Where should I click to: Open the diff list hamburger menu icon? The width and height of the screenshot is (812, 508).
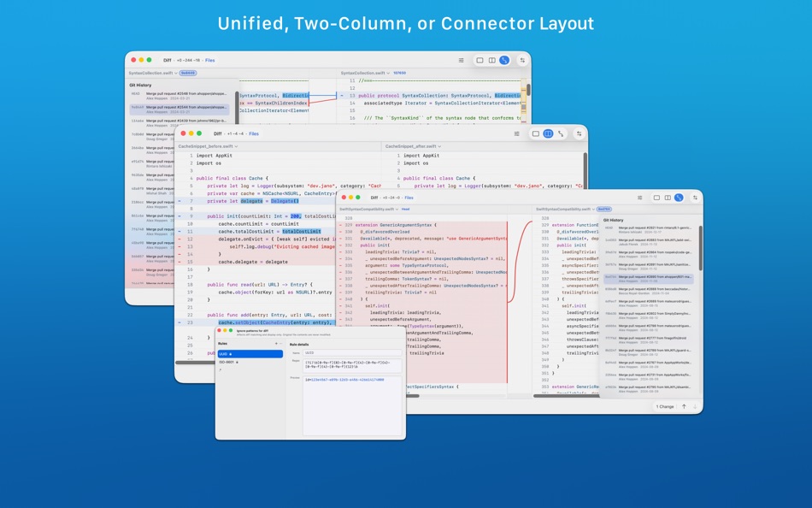click(462, 60)
